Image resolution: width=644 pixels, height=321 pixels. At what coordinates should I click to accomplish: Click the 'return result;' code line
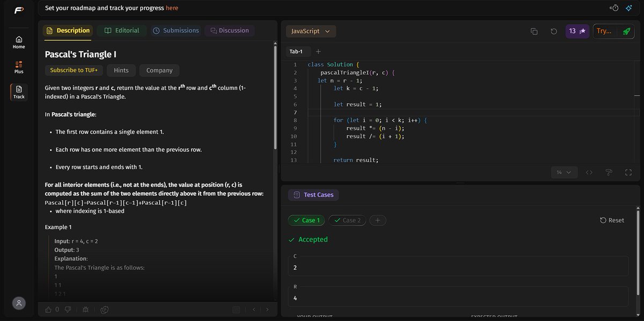[x=356, y=160]
